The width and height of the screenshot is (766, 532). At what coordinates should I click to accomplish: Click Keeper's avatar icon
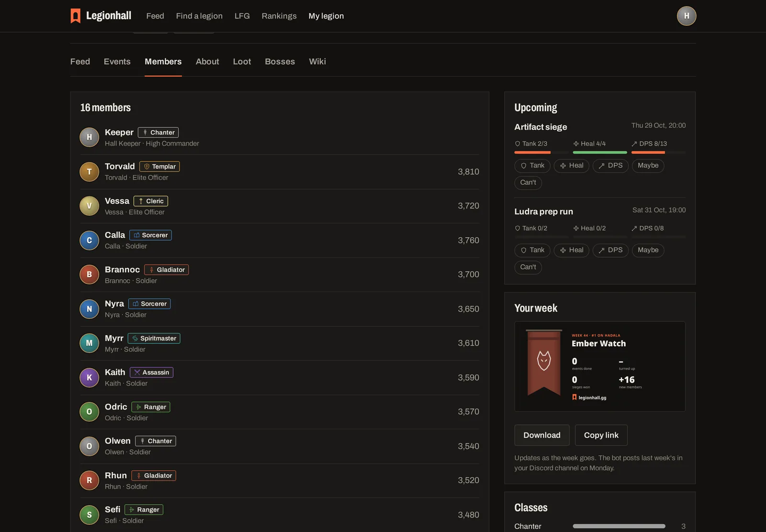89,137
